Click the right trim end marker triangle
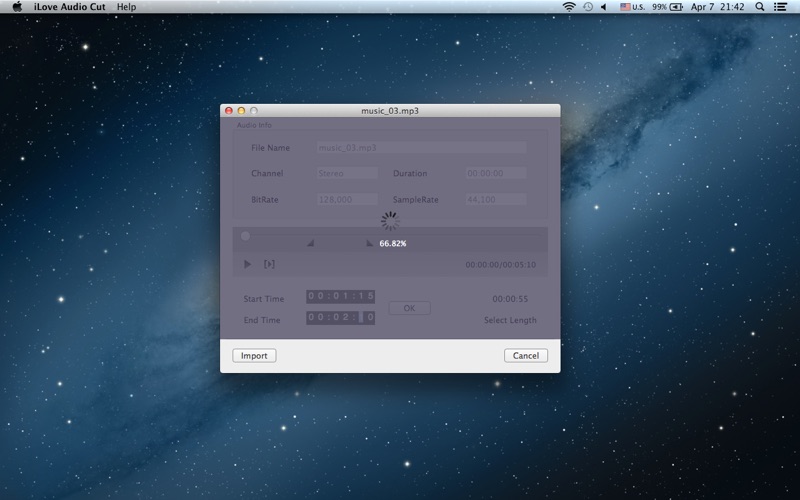 pyautogui.click(x=369, y=243)
